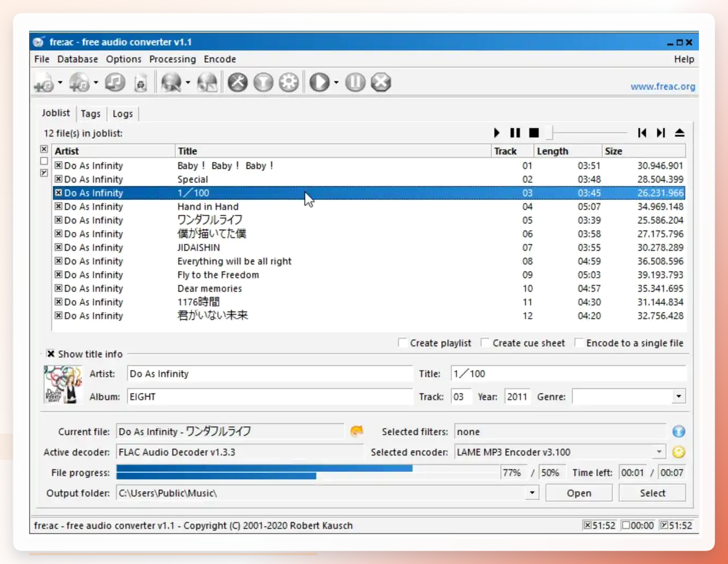Screen dimensions: 728x564
Task: Open the Encode menu
Action: (219, 59)
